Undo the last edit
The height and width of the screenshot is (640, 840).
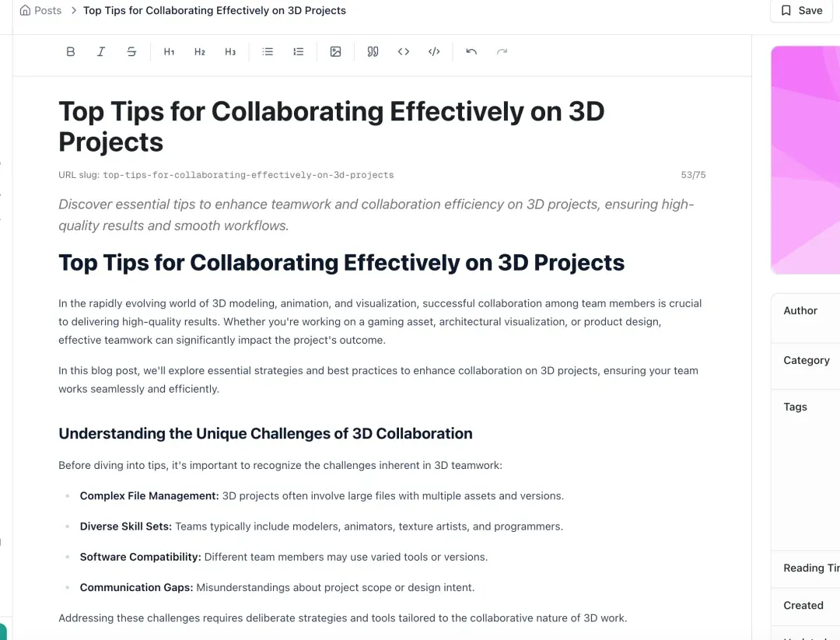pos(471,52)
